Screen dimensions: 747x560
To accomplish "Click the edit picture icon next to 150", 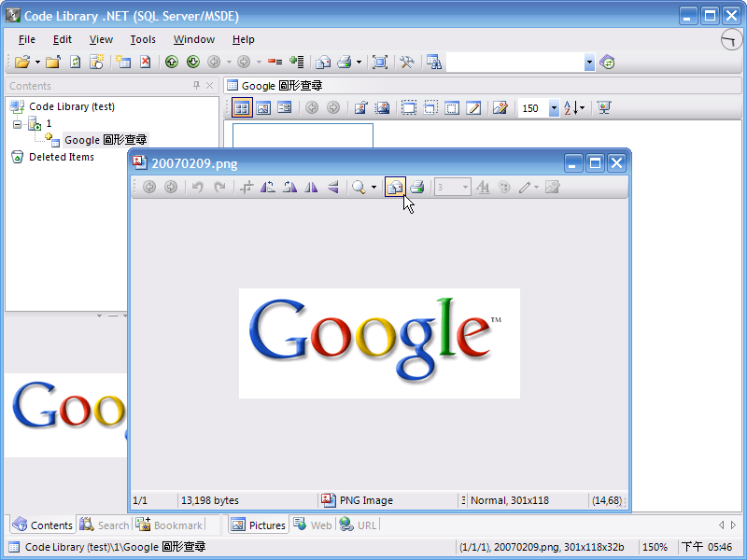I will [500, 108].
